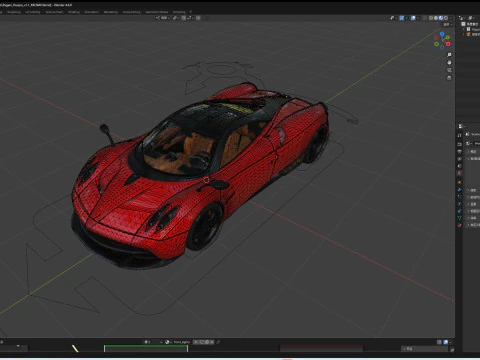Open the Tool properties tab
The image size is (480, 360).
click(459, 135)
